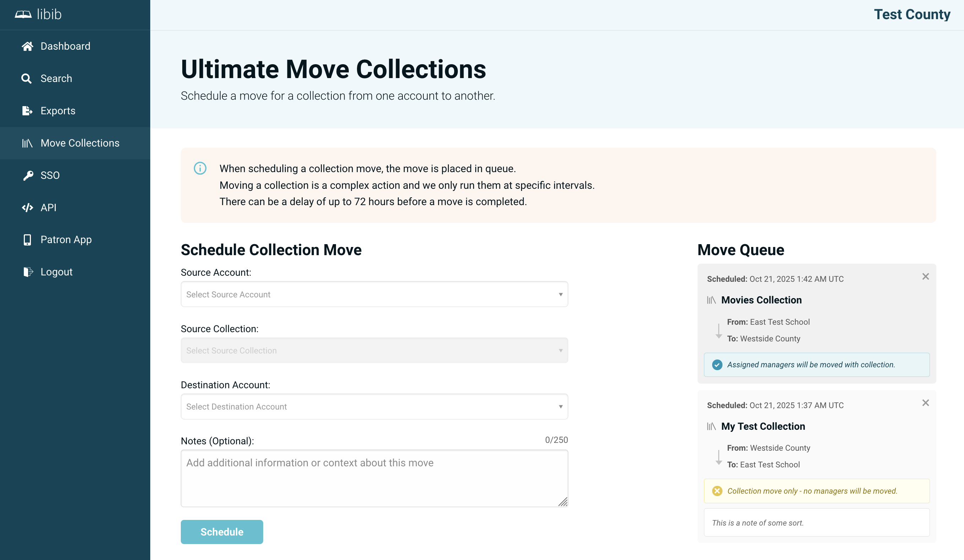Screen dimensions: 964x560
Task: Click the books icon beside Movies Collection
Action: click(711, 300)
